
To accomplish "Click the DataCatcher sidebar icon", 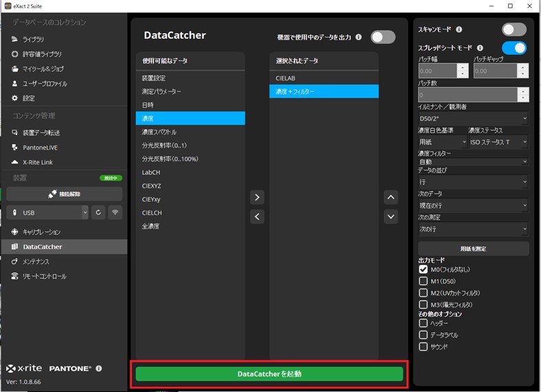I will pos(15,246).
